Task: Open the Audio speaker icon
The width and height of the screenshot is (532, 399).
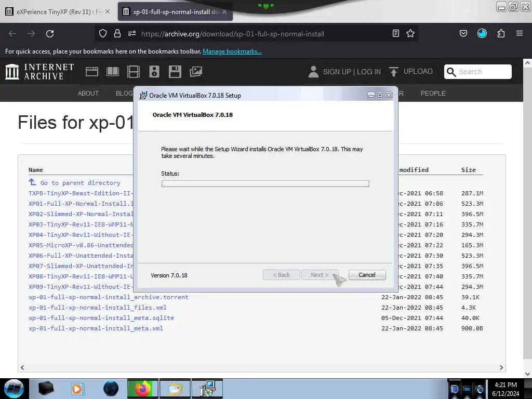Action: pos(154,72)
